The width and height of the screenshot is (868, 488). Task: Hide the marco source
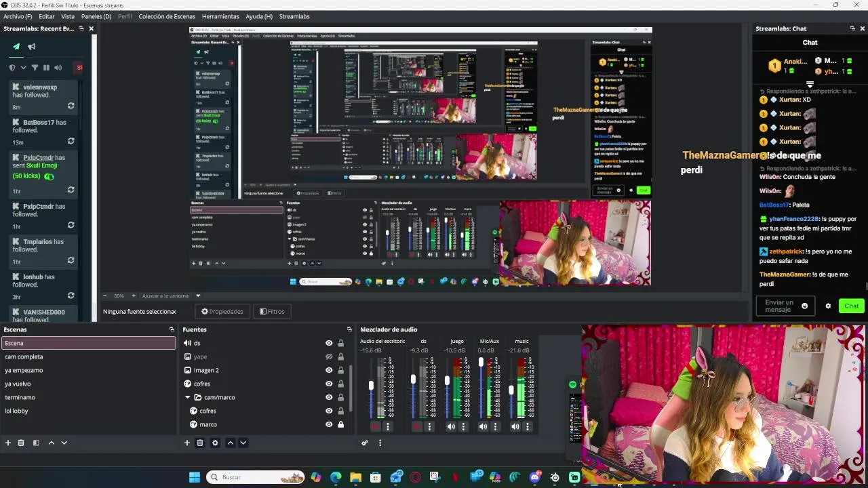coord(329,424)
